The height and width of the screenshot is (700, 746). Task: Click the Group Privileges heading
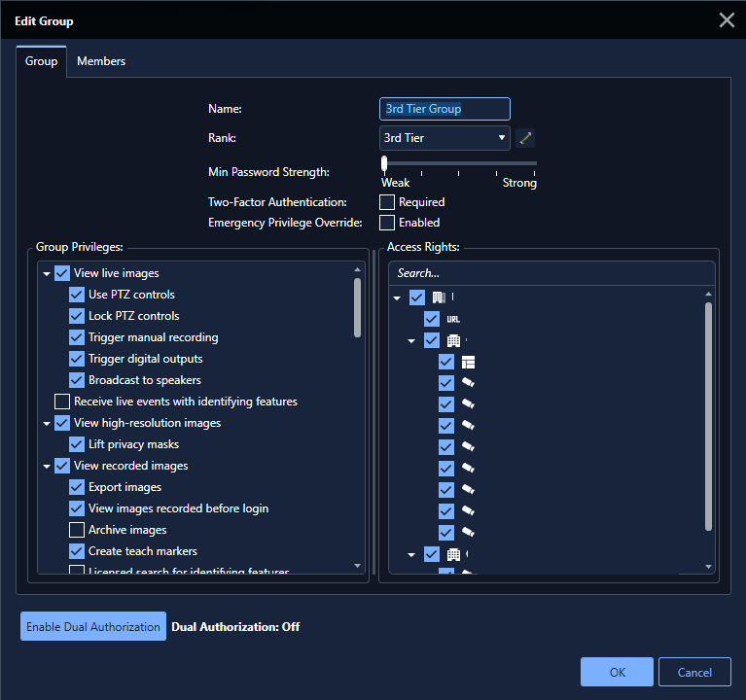coord(80,247)
